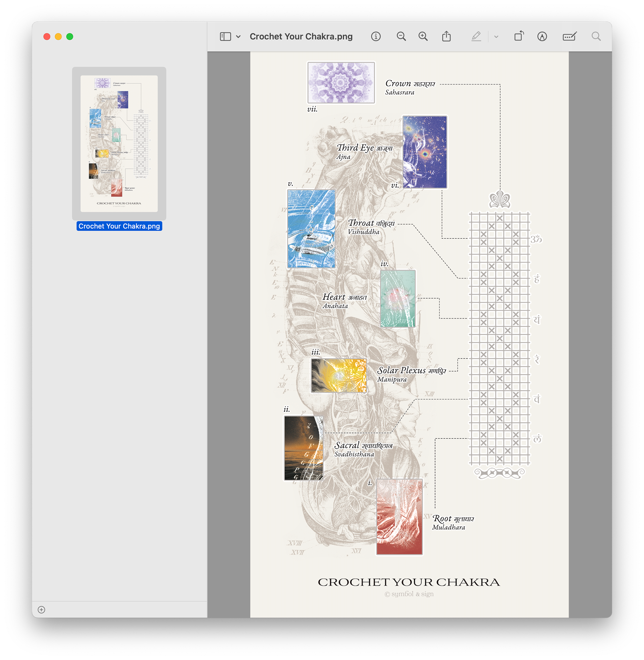
Task: Show the Markup toolbar
Action: (x=542, y=37)
